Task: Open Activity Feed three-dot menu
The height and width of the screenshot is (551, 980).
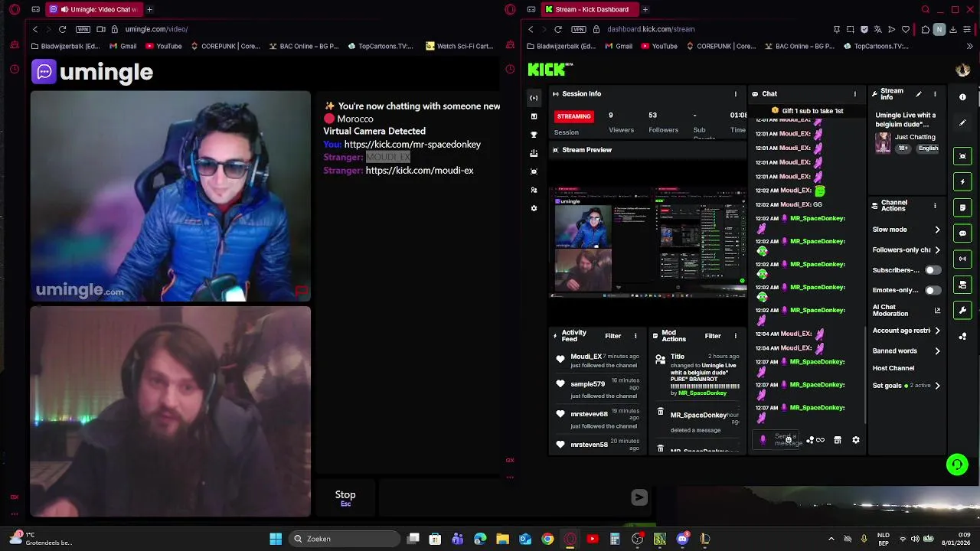Action: [x=635, y=336]
